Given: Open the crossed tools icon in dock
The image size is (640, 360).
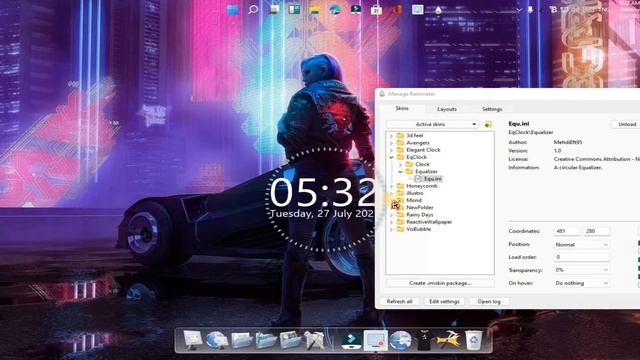Looking at the screenshot, I should [315, 340].
